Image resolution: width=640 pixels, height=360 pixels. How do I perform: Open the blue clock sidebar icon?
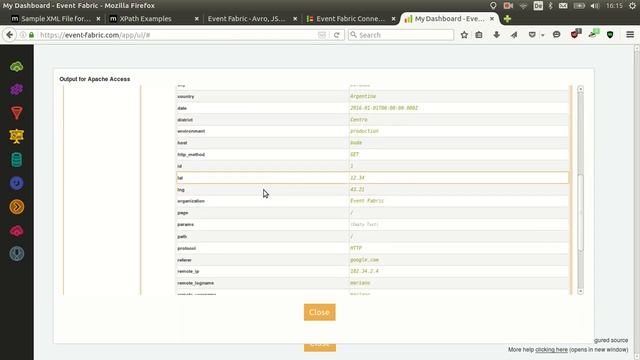(17, 183)
